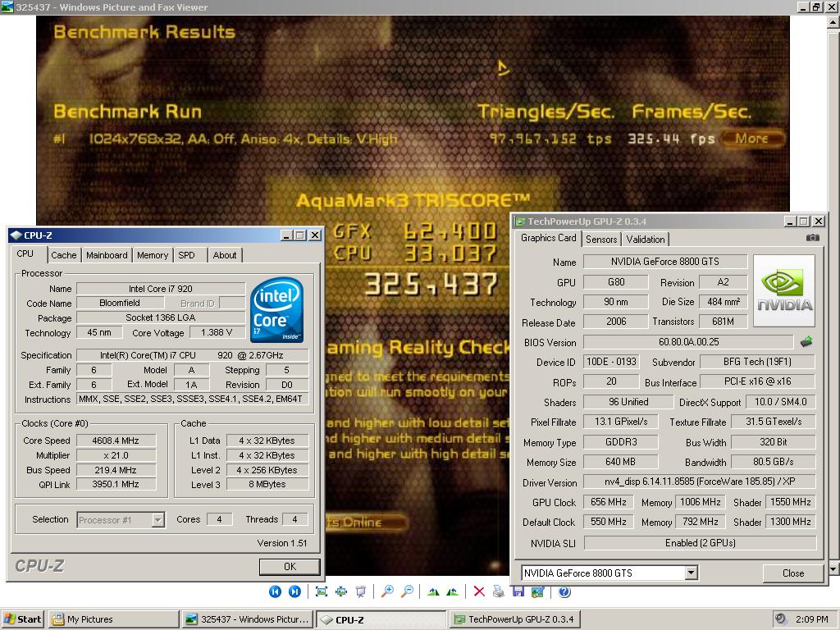Zoom in on the picture
Image resolution: width=840 pixels, height=630 pixels.
(x=387, y=591)
